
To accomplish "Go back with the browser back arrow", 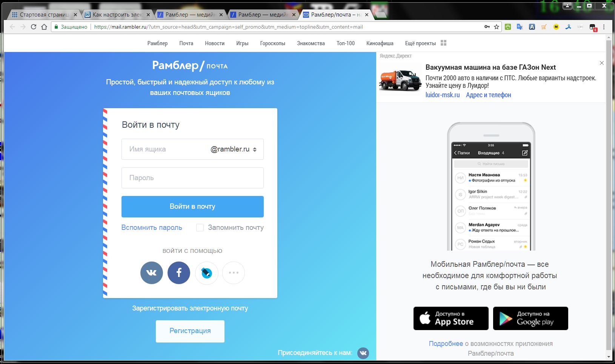I will pos(12,27).
